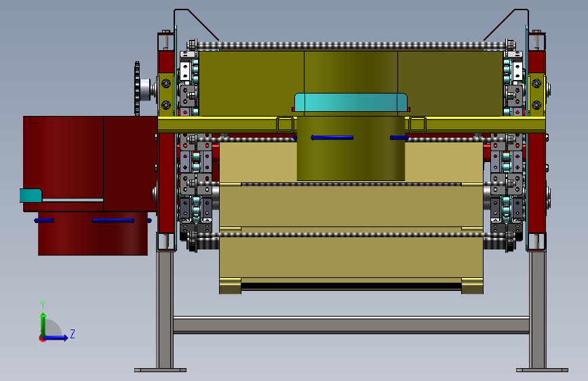588x381 pixels.
Task: Select the sprocket gear on the left shaft
Action: [x=137, y=89]
